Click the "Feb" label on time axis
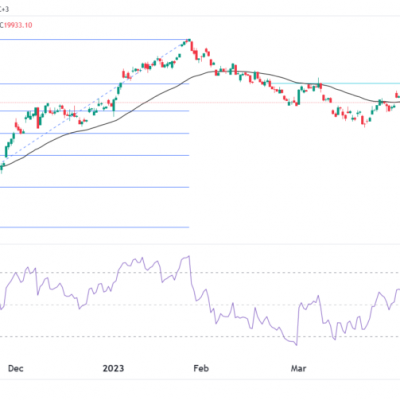 tap(201, 368)
